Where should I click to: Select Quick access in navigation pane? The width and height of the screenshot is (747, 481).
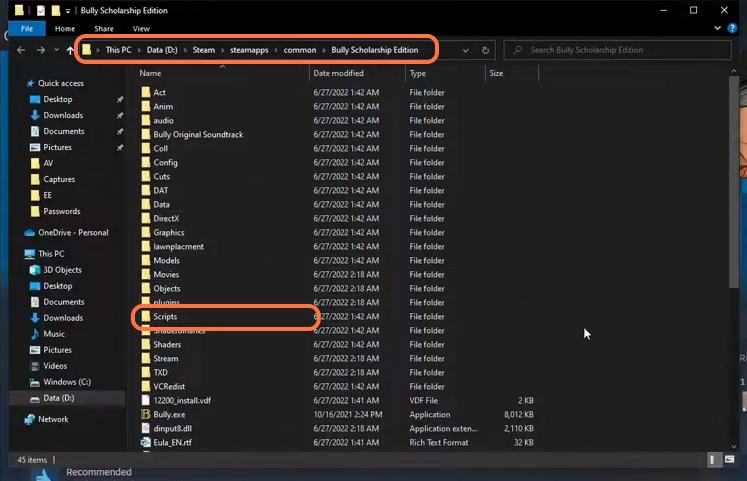click(61, 83)
